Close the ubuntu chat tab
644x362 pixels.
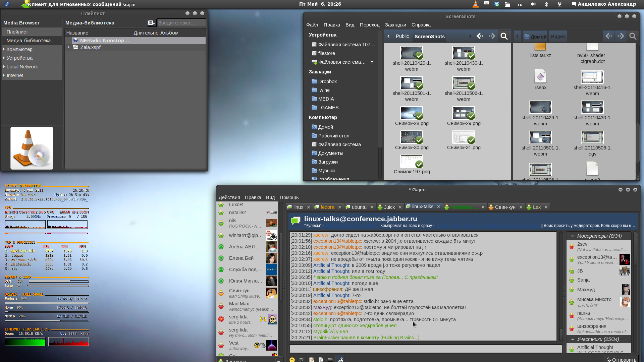point(372,207)
